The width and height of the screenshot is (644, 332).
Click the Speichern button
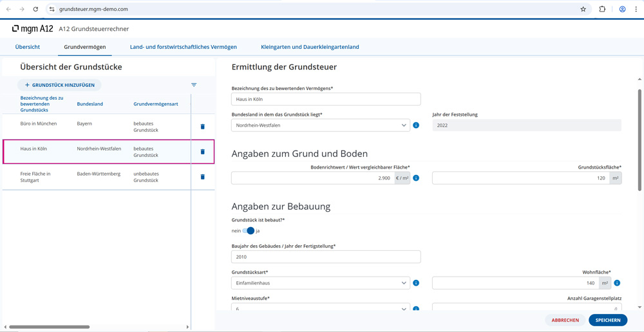[607, 320]
